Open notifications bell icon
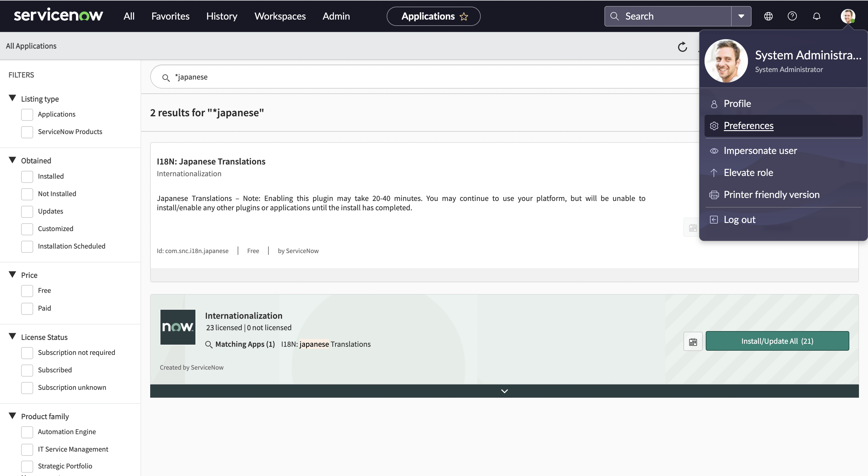 [816, 16]
